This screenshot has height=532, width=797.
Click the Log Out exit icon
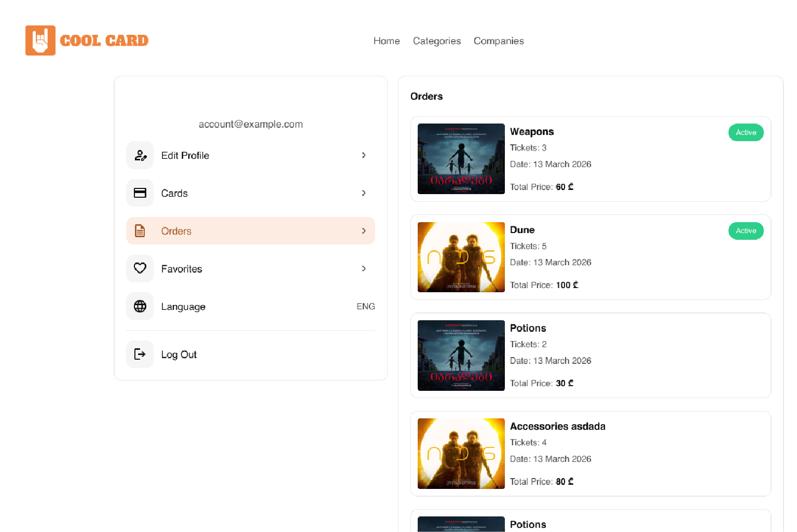click(x=140, y=354)
